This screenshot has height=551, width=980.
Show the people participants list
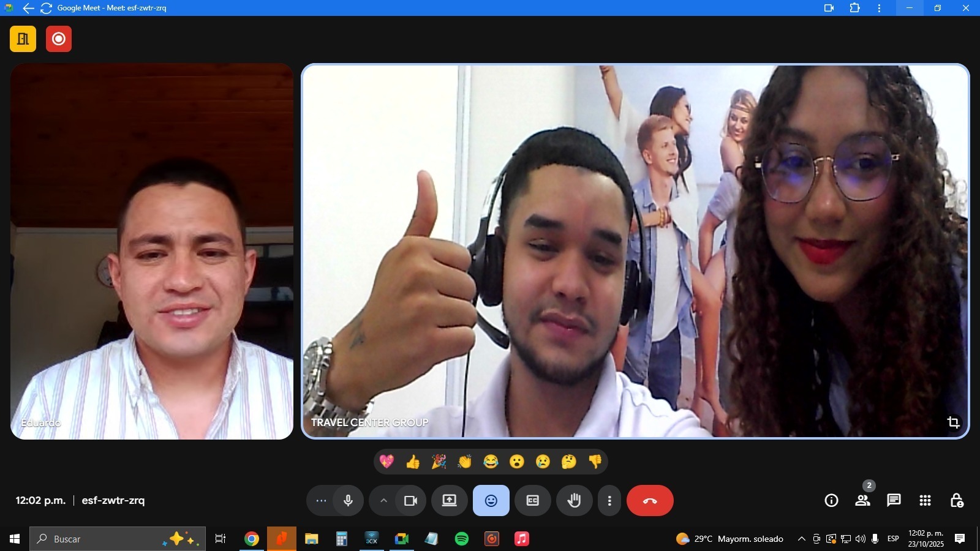click(862, 501)
